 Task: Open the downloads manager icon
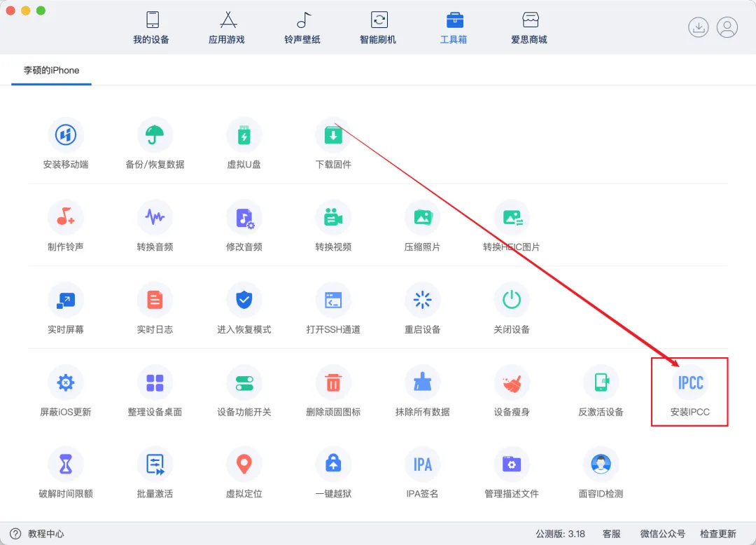[698, 27]
